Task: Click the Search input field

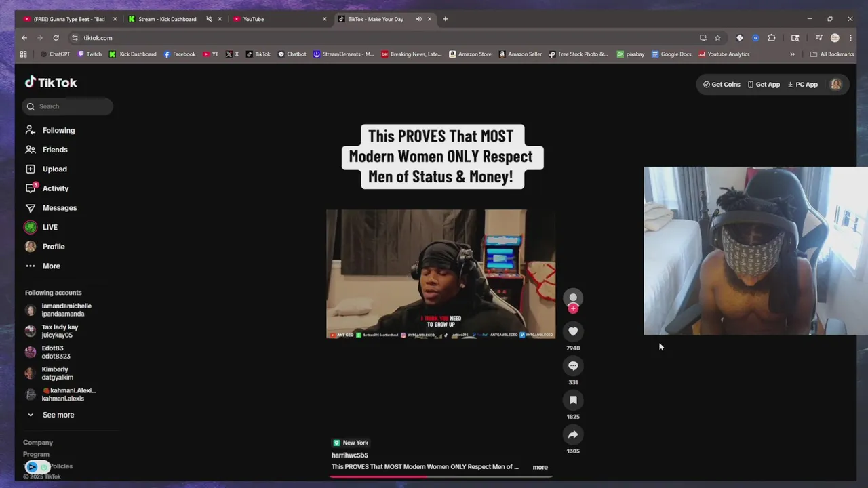Action: [x=67, y=106]
